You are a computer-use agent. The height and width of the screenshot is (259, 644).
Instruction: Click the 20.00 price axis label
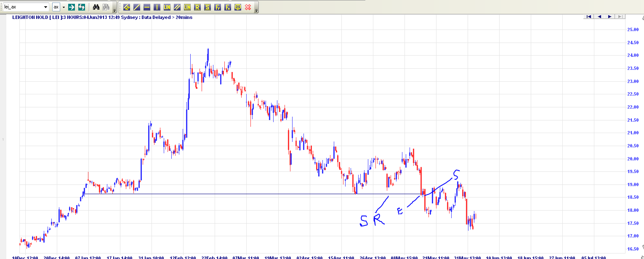tap(633, 159)
